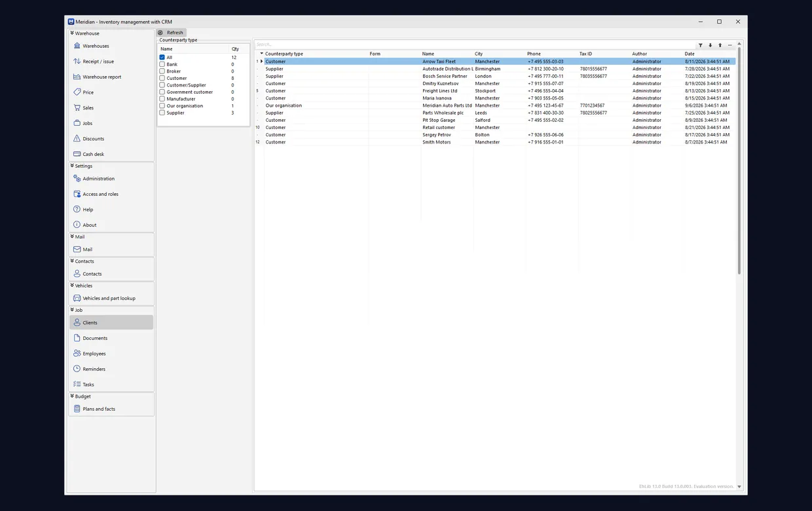The height and width of the screenshot is (511, 812).
Task: Go to the Employees menu item
Action: click(111, 354)
